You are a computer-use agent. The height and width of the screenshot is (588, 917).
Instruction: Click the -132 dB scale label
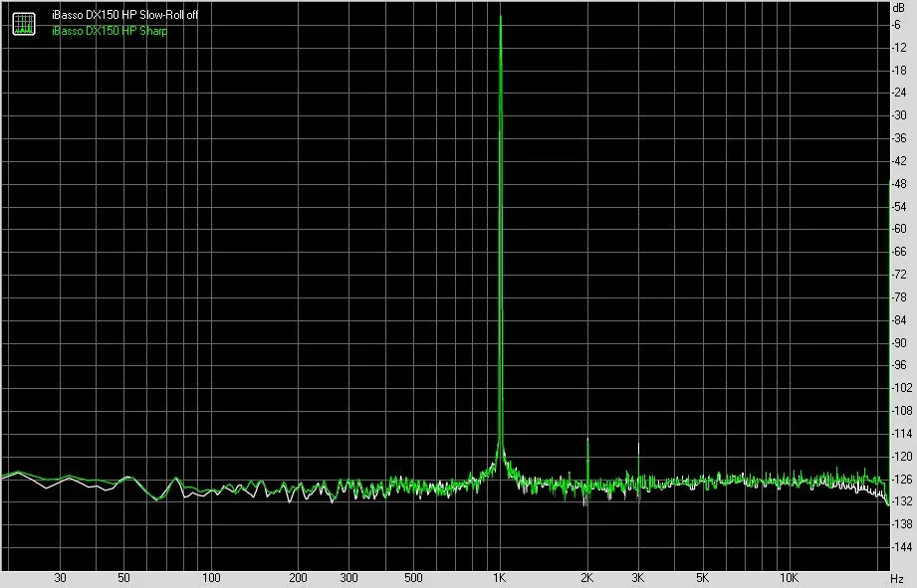pyautogui.click(x=901, y=500)
